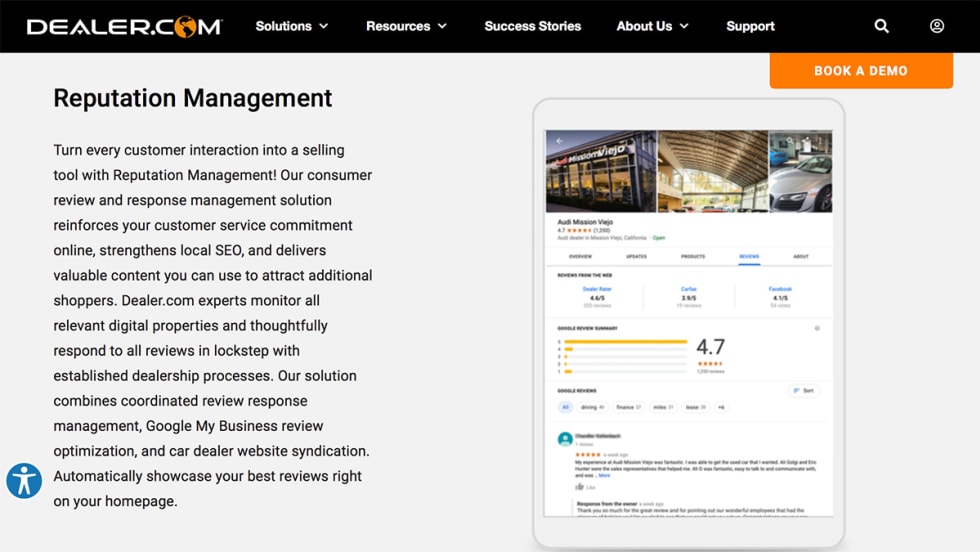Click the 5-star rating bar
Viewport: 980px width, 552px height.
[x=626, y=341]
